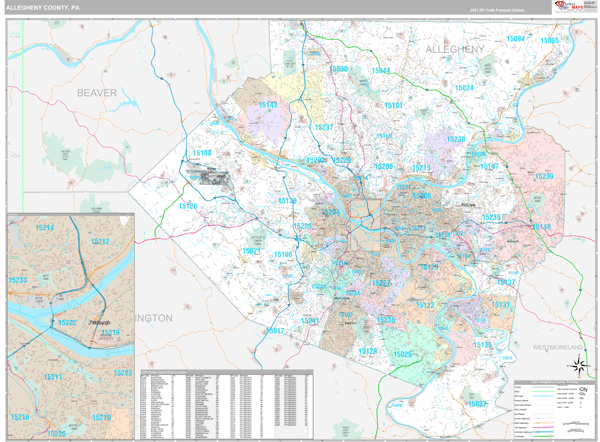Click the ZIP code 15025 label

click(x=403, y=354)
